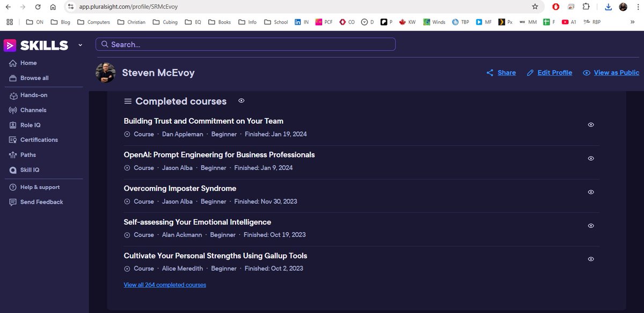Hide the OpenAI Prompt Engineering course
Screen dimensions: 644x313
coord(591,159)
